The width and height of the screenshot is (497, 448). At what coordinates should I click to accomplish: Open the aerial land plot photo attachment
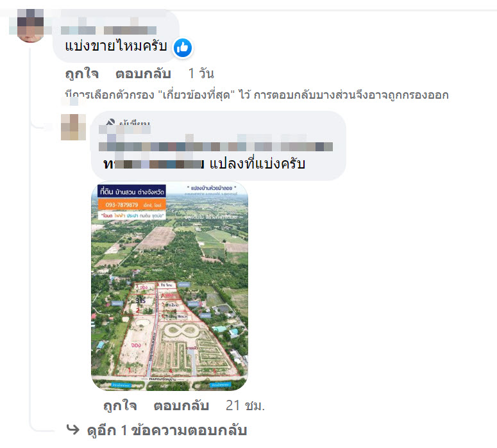pos(169,286)
